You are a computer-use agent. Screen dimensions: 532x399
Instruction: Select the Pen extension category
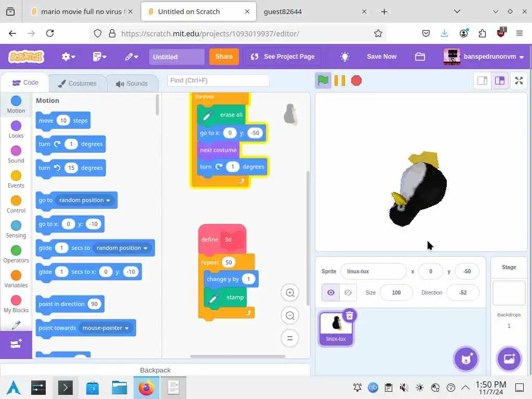(16, 325)
